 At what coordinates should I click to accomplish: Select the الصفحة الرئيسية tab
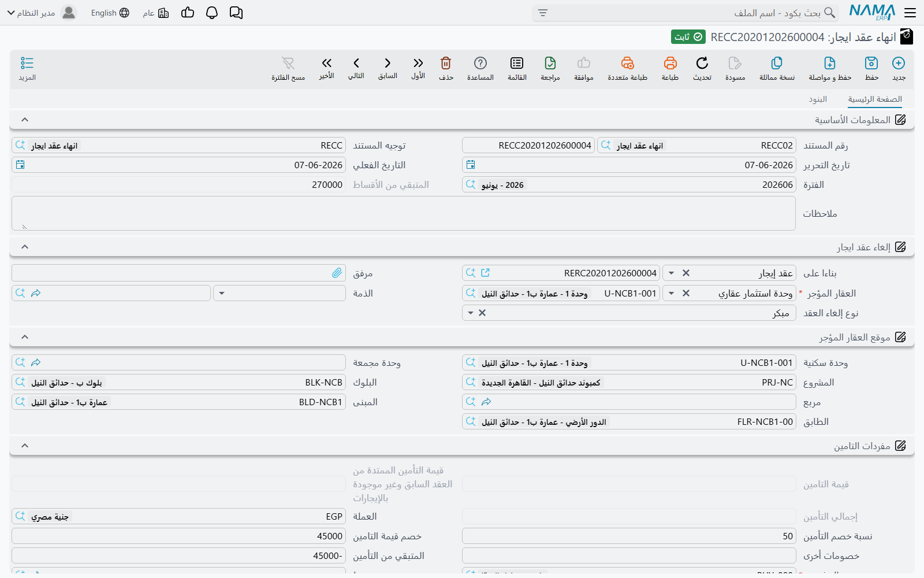coord(875,99)
